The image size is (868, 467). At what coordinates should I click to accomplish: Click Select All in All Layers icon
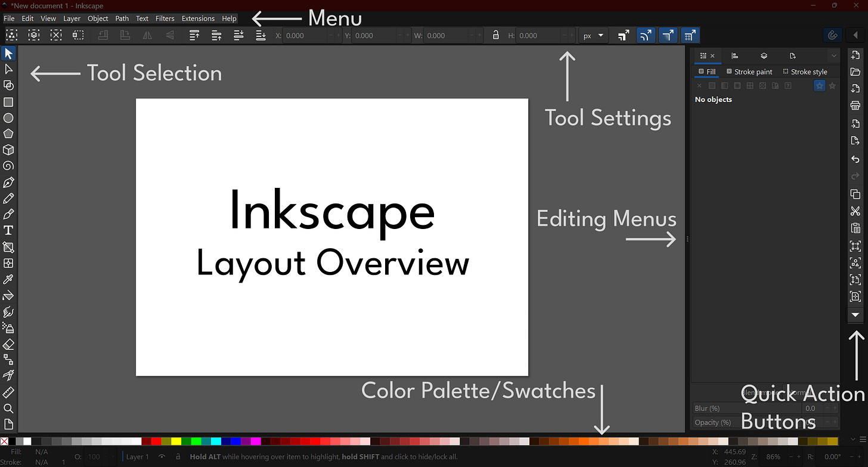(x=33, y=35)
